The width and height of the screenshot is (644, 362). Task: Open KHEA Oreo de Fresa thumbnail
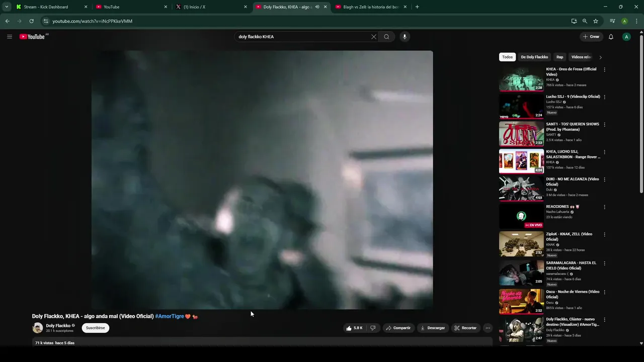coord(521,79)
